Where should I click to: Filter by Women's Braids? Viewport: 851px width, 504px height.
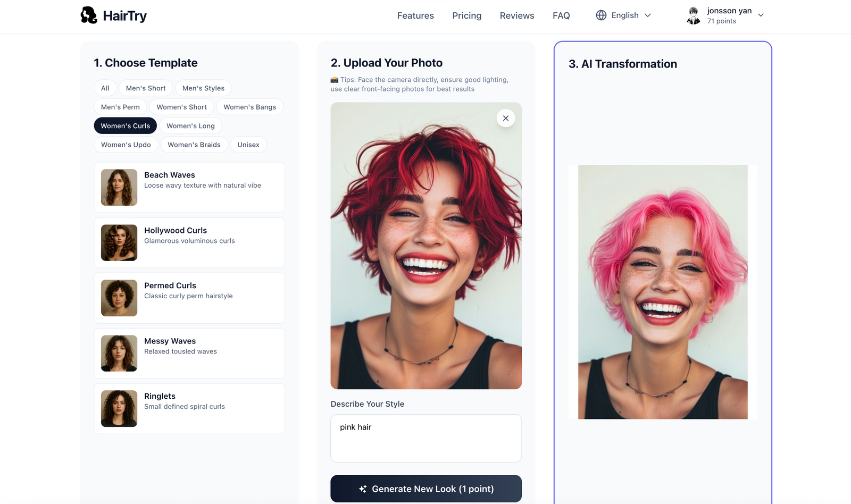[194, 145]
